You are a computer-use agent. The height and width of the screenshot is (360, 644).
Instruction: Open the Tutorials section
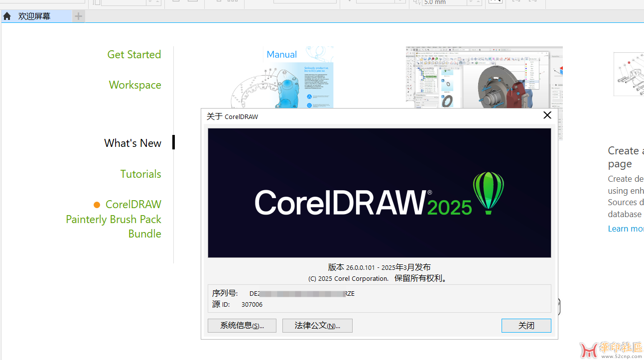pos(140,174)
